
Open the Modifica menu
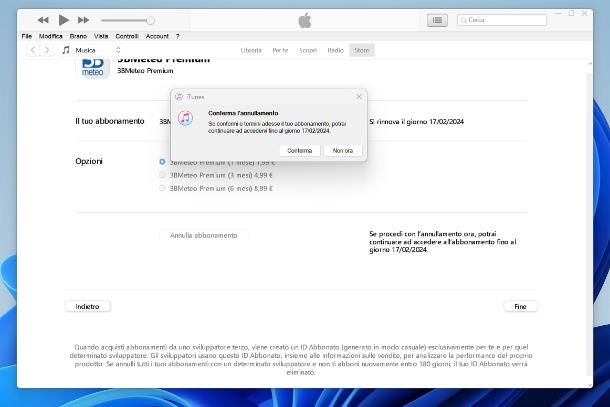tap(51, 36)
